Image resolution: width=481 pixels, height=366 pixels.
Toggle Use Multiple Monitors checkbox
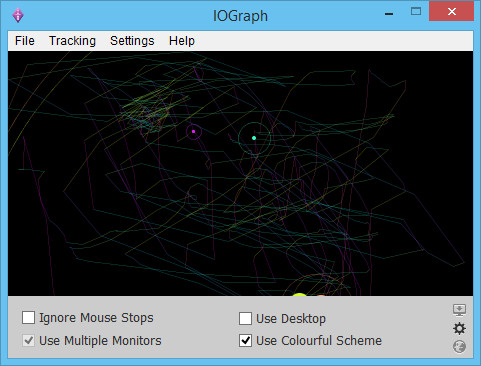click(28, 340)
